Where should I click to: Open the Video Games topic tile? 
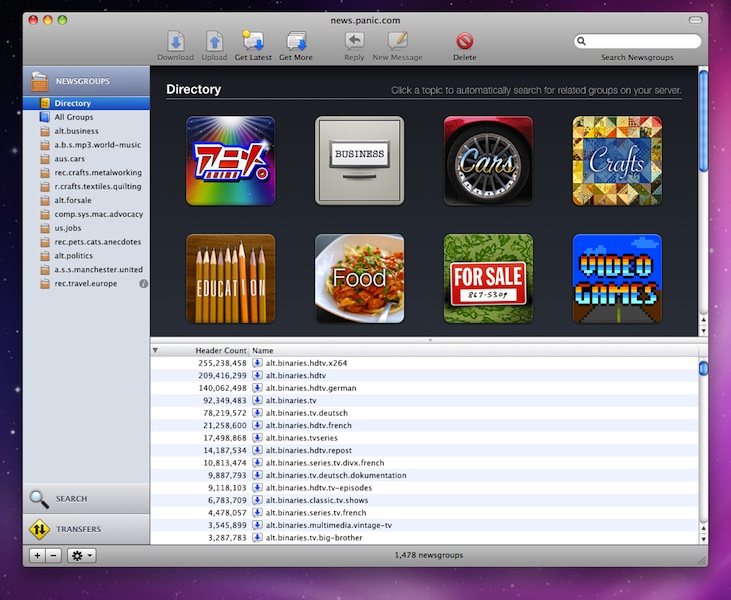point(617,278)
